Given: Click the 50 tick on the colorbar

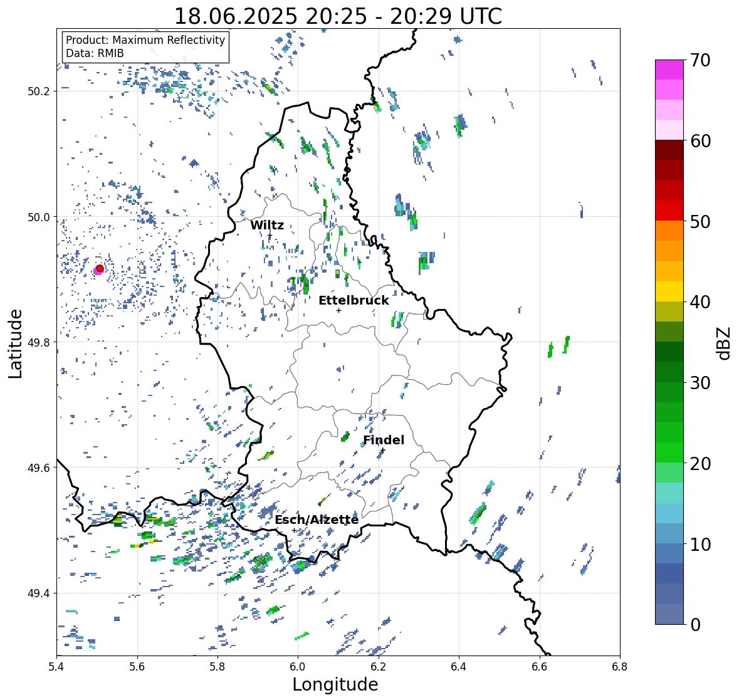Looking at the screenshot, I should tap(700, 221).
